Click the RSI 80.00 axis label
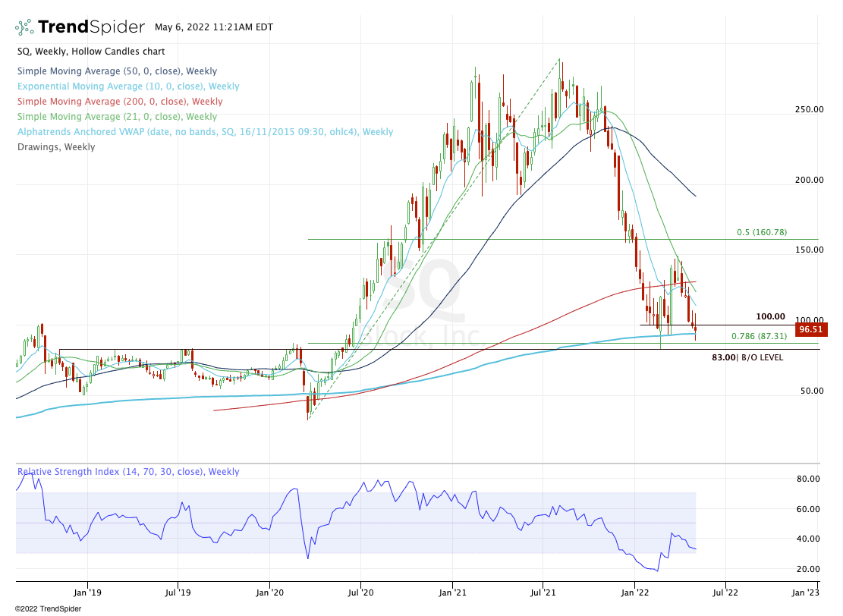Screen dimensions: 843x616 [x=808, y=479]
